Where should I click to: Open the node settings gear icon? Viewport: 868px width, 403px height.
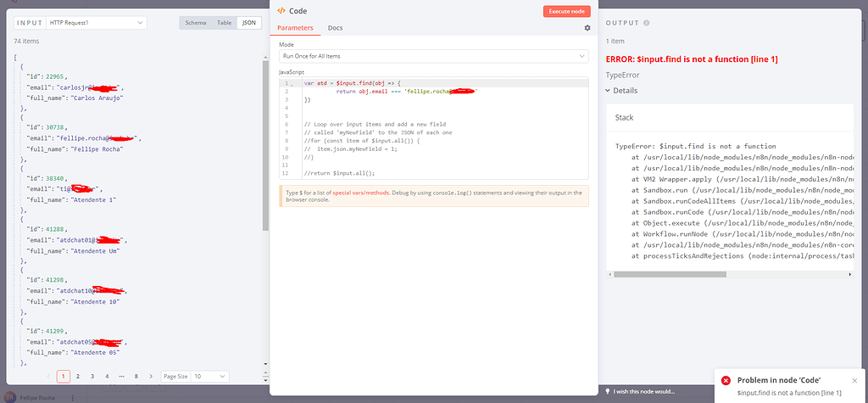point(587,28)
